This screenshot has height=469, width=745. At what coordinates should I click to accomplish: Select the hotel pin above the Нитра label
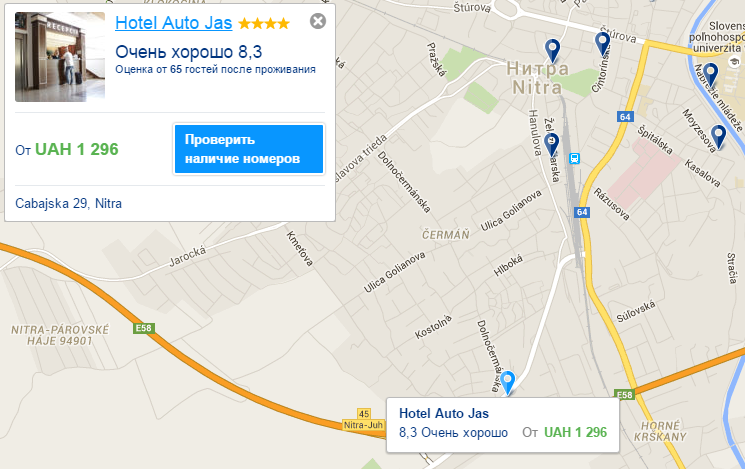tap(552, 51)
